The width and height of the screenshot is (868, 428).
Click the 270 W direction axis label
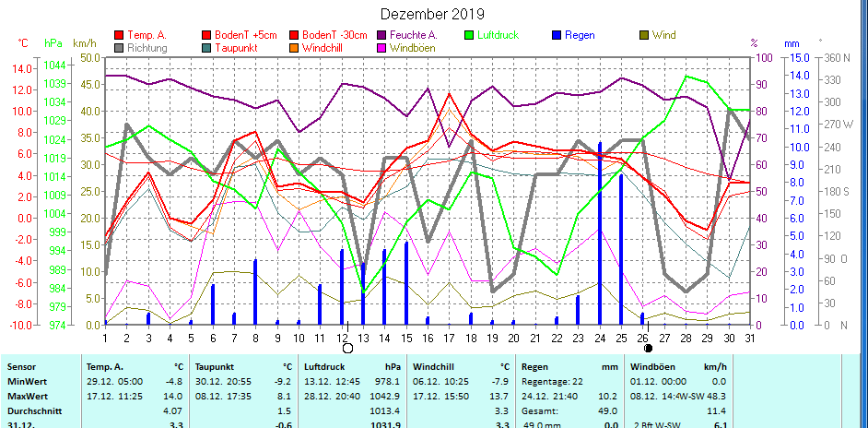[x=839, y=125]
